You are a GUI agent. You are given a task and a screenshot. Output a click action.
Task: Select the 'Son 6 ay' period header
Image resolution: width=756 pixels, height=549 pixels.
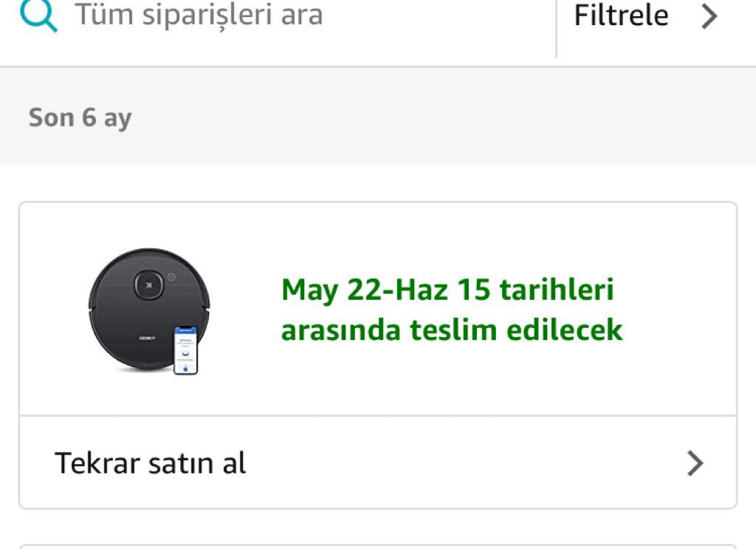click(x=80, y=117)
